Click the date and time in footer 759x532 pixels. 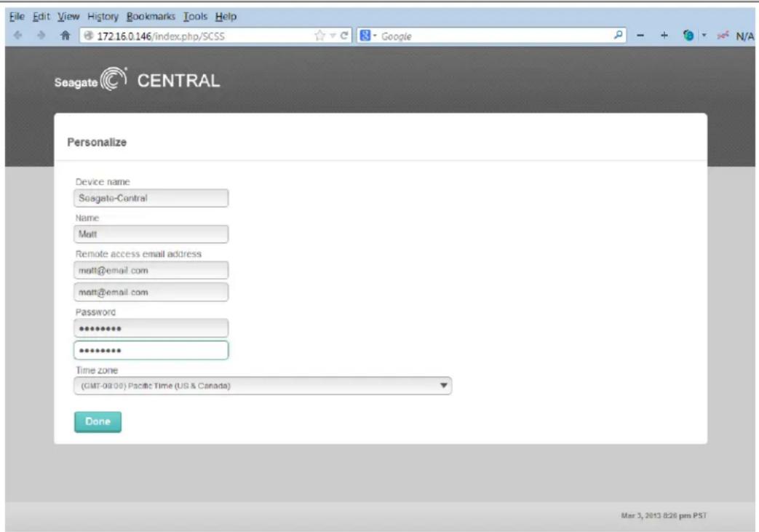664,515
